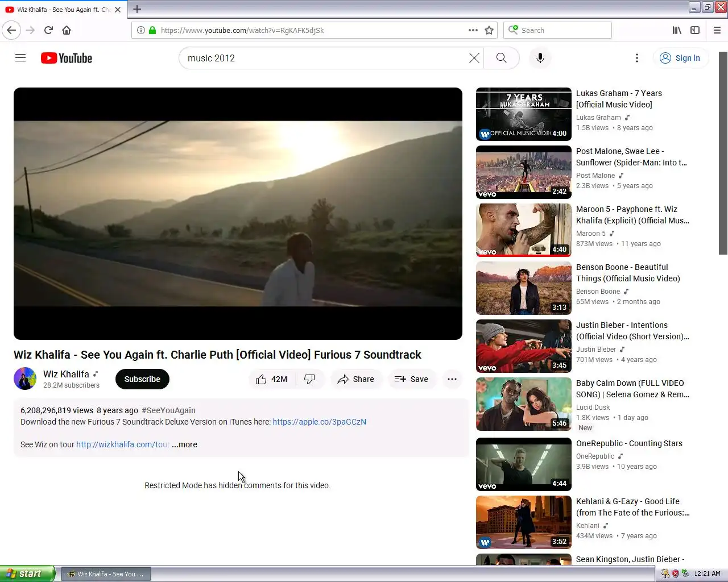728x582 pixels.
Task: Click the 6,208,296,819 views text
Action: click(57, 410)
